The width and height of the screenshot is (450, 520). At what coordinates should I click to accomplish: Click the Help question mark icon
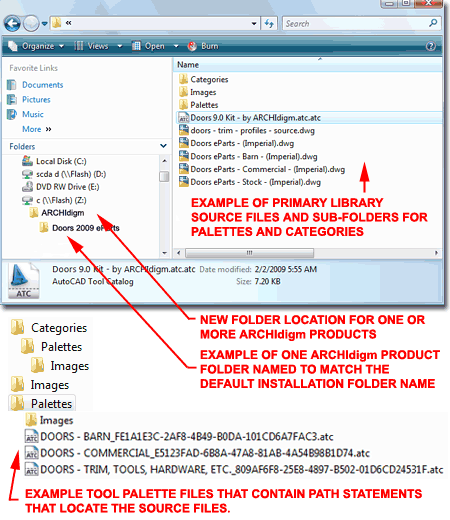point(431,46)
